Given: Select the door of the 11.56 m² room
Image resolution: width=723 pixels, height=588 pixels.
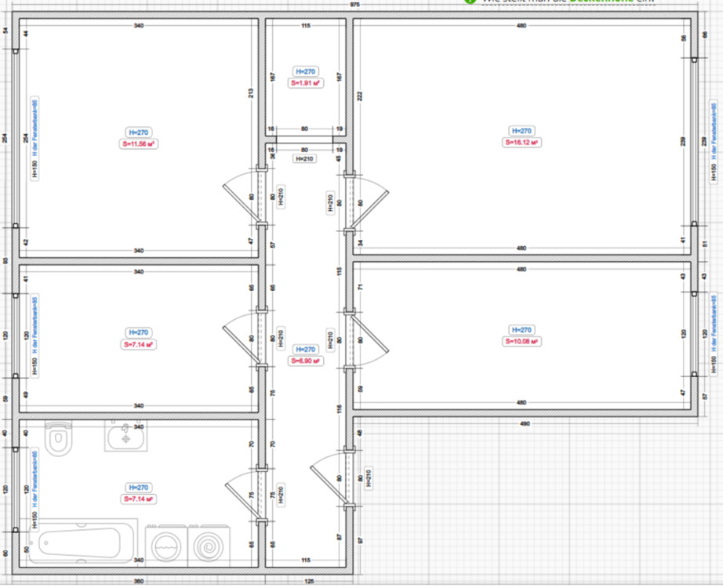Looking at the screenshot, I should (x=243, y=197).
